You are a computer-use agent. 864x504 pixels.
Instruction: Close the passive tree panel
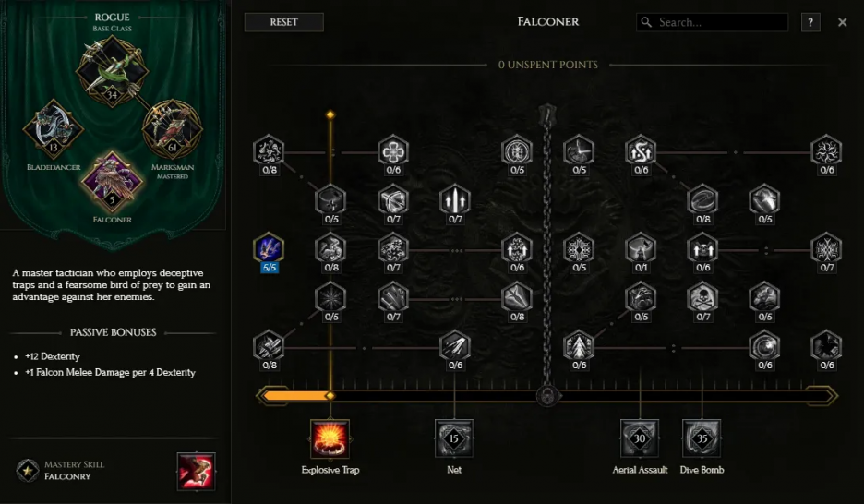843,22
